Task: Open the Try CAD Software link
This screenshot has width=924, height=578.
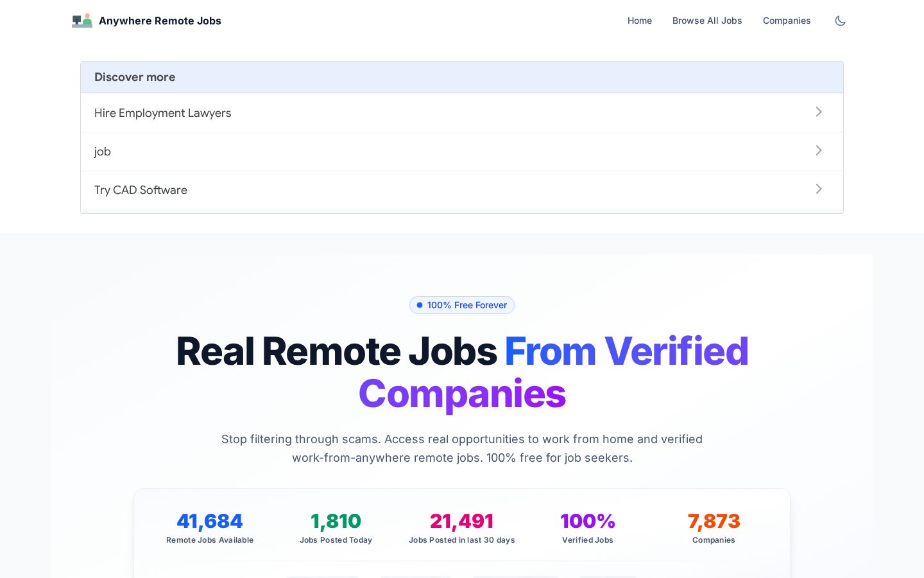Action: pos(462,190)
